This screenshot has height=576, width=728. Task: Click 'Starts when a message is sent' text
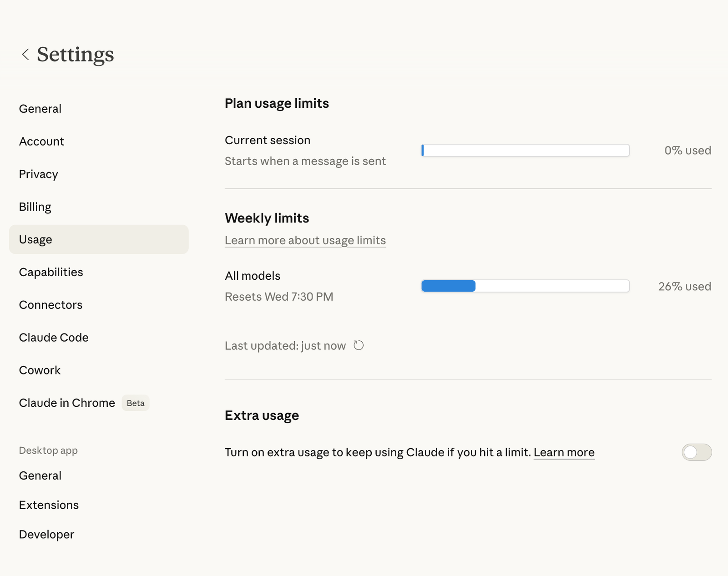click(305, 161)
